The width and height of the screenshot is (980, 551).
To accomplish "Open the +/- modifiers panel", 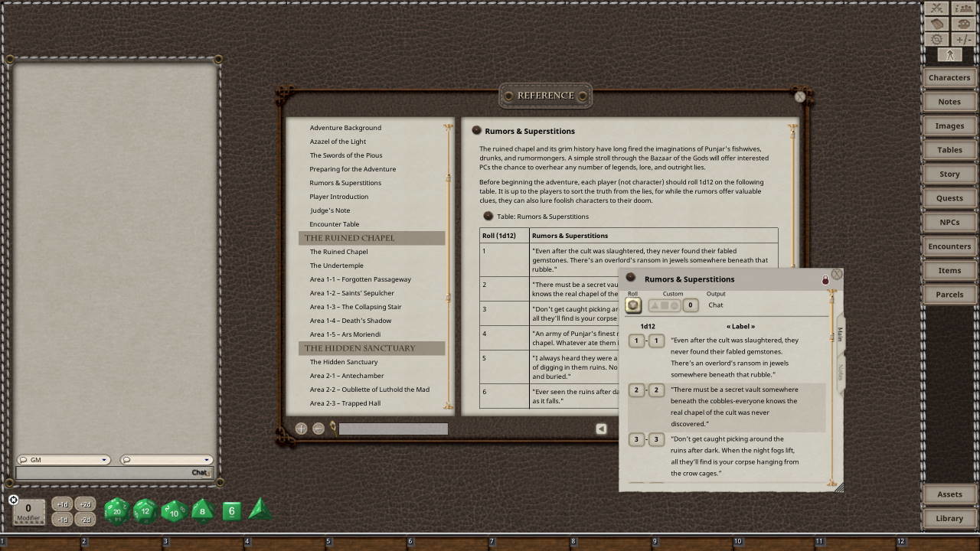I will tap(962, 38).
